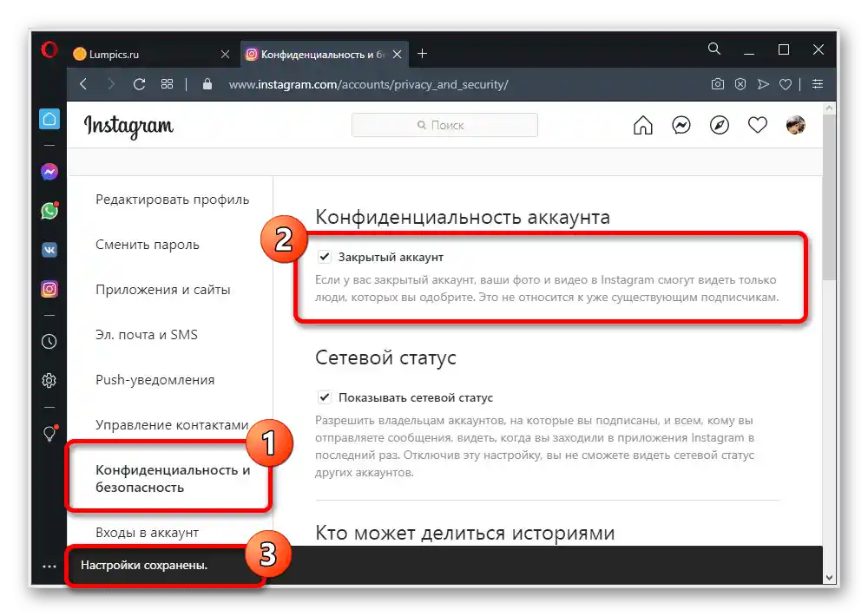Open sidebar three-dots setup menu
868x616 pixels.
pyautogui.click(x=49, y=567)
